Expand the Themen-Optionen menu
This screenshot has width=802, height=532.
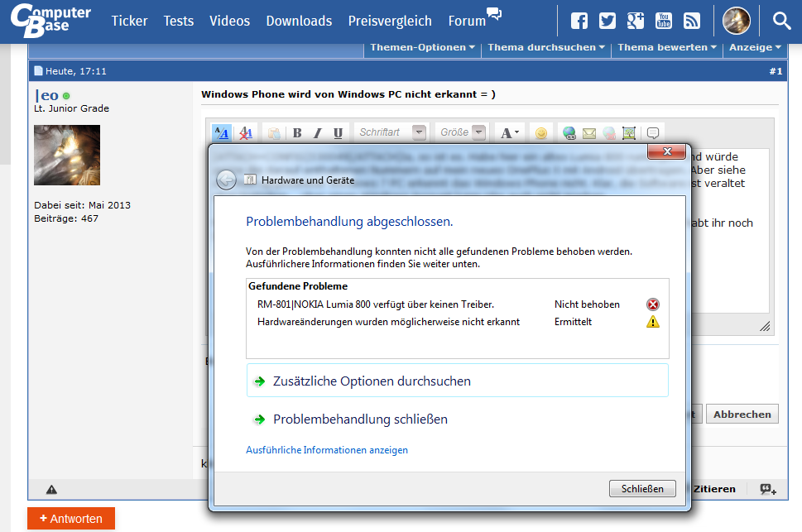(x=422, y=47)
